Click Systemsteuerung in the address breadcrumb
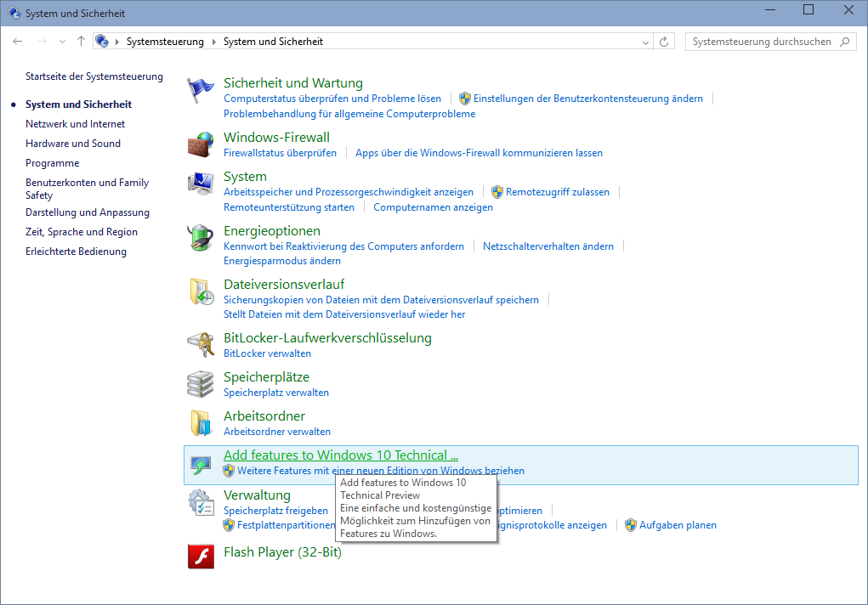The height and width of the screenshot is (605, 868). pyautogui.click(x=165, y=42)
